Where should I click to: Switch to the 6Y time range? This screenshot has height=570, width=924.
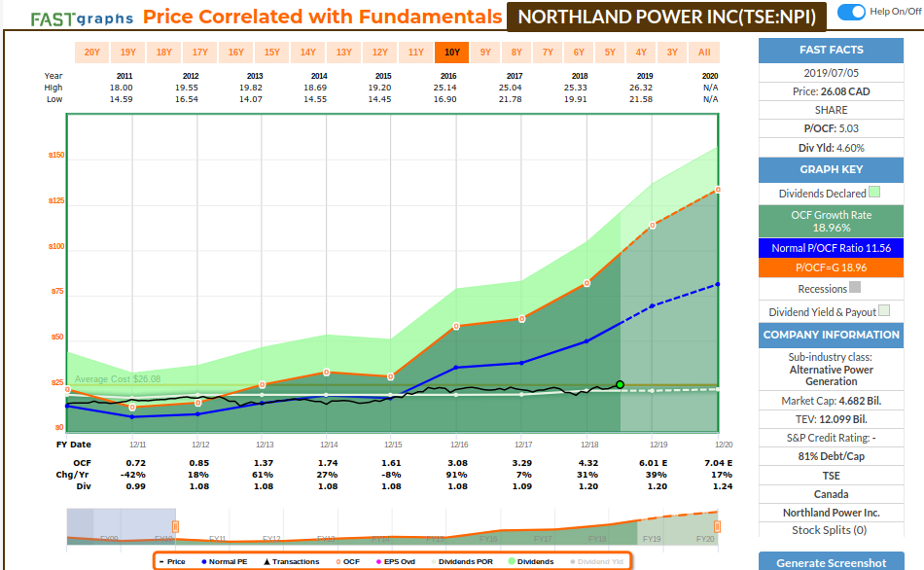click(x=579, y=53)
